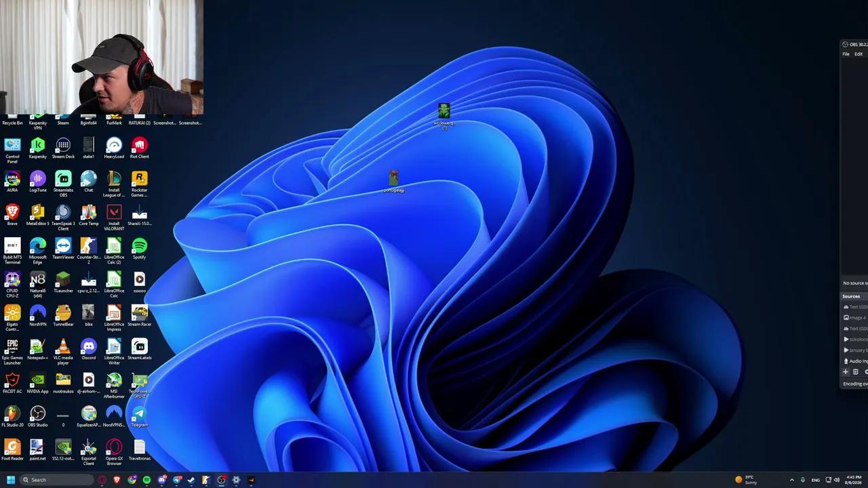Select the Install VALORANT icon

[x=114, y=218]
